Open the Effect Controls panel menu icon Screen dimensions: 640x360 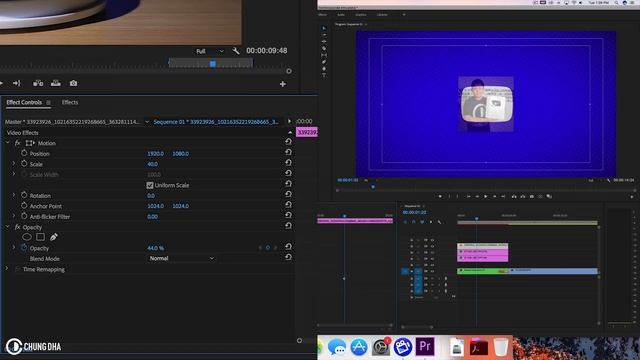[x=49, y=103]
